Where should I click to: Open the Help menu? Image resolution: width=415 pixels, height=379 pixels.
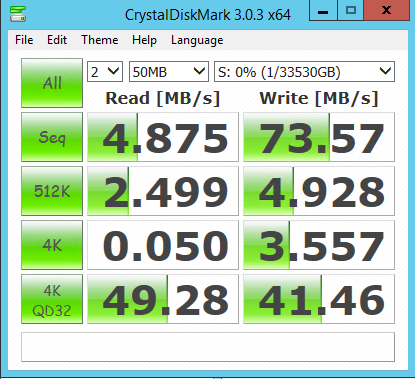click(x=144, y=40)
